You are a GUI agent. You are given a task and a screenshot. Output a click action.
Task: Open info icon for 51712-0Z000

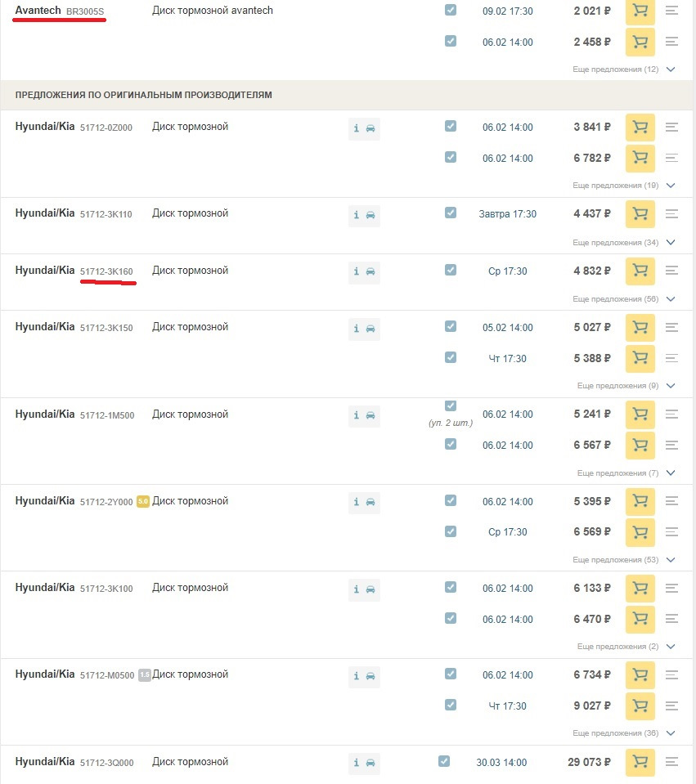point(357,128)
